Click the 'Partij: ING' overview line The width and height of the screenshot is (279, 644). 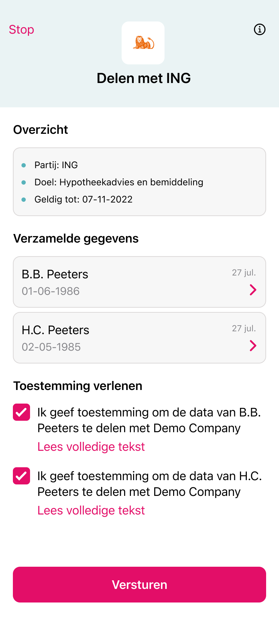click(x=56, y=165)
